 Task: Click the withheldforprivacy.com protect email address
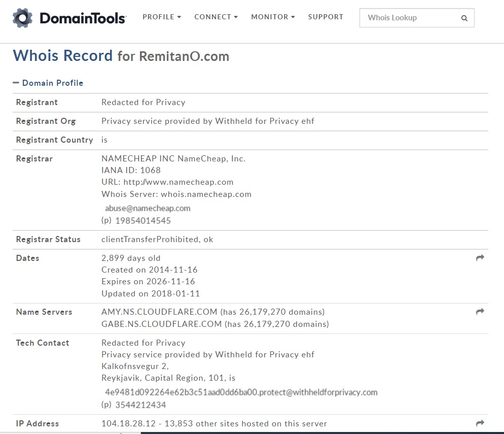[241, 392]
